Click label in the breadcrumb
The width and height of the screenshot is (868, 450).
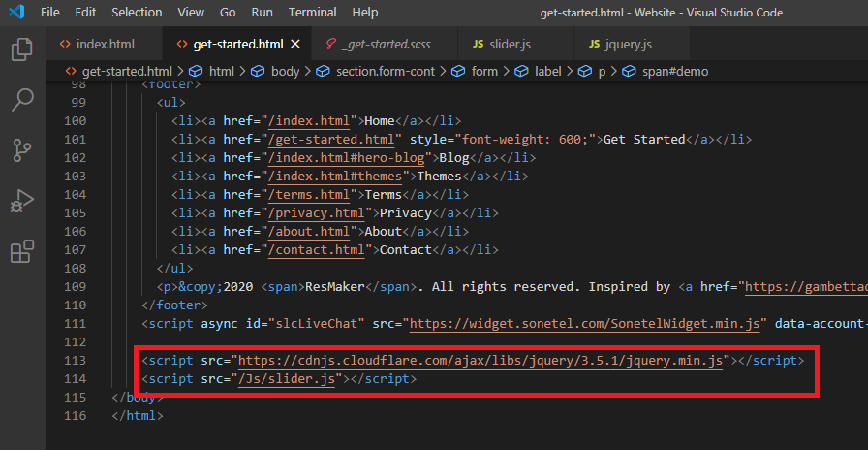pos(548,72)
